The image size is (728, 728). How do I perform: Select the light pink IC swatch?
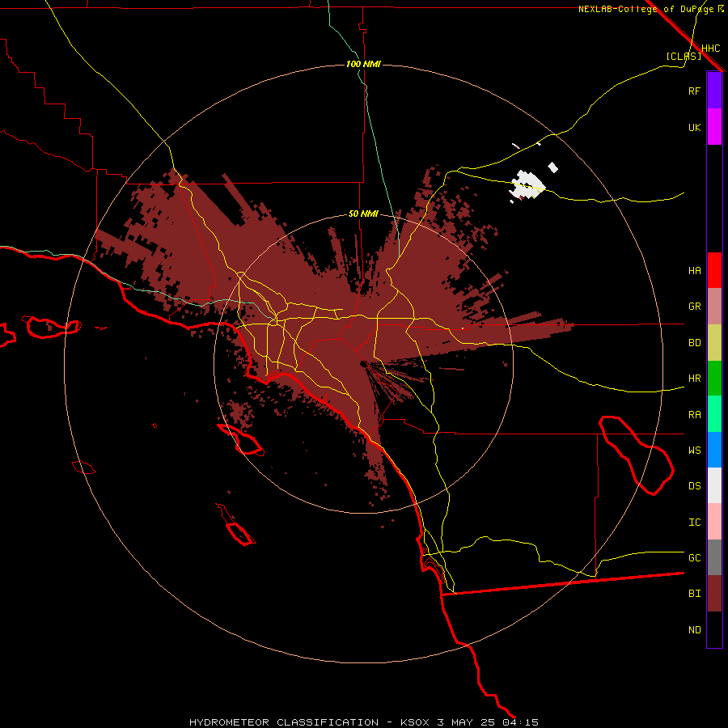click(714, 522)
